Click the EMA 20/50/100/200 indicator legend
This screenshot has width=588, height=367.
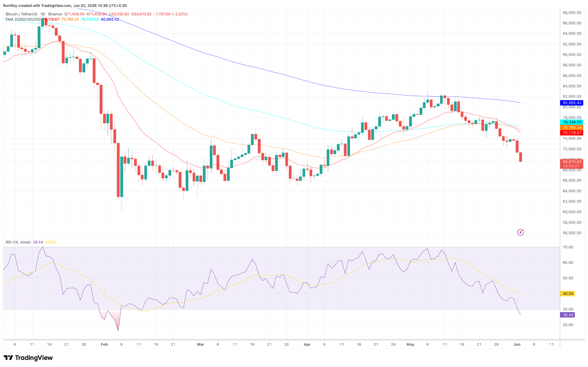point(23,20)
